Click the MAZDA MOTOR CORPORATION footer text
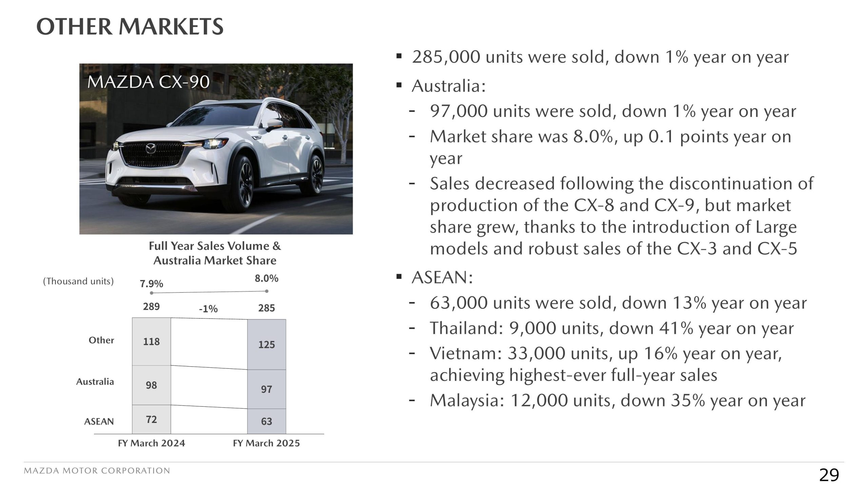The width and height of the screenshot is (868, 488). (x=97, y=471)
